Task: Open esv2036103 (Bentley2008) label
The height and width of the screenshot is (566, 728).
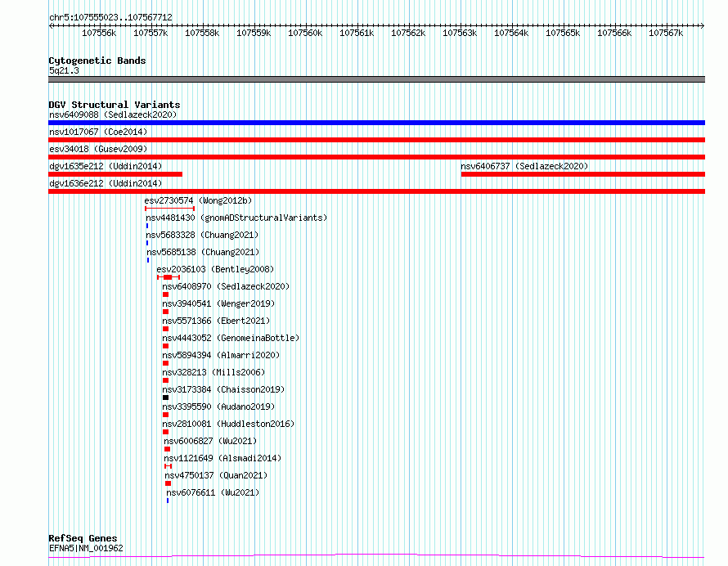Action: point(215,269)
